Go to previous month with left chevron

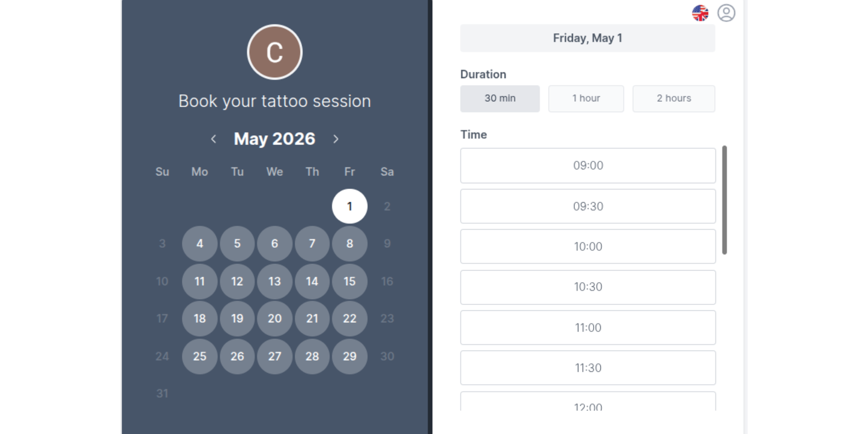pos(214,139)
